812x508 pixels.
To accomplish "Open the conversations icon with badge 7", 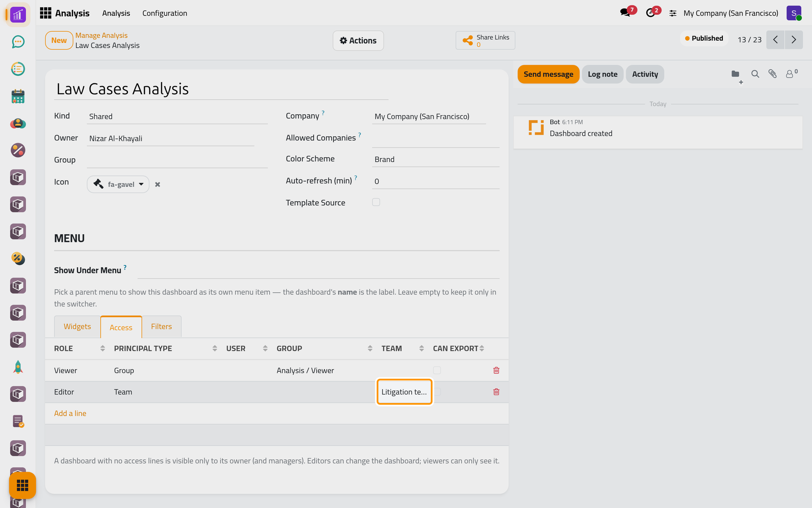I will (625, 13).
